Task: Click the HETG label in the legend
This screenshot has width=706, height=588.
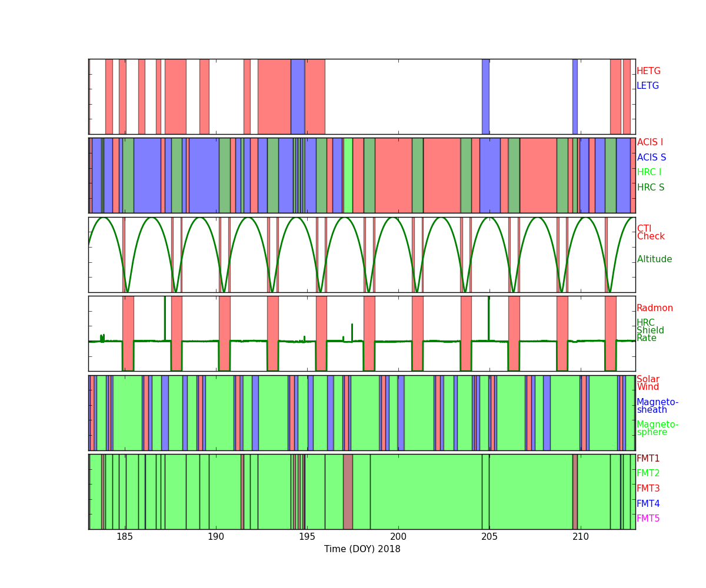Action: click(648, 71)
